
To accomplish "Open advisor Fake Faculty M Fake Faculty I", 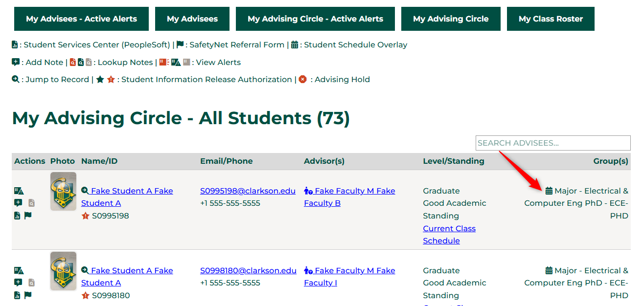I will click(x=349, y=277).
